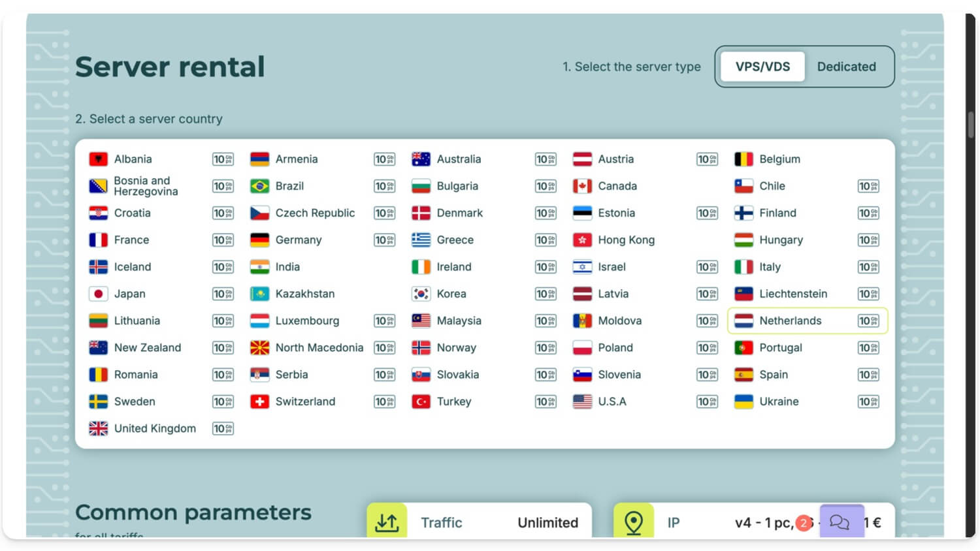
Task: Click the Brazil flag icon
Action: point(259,186)
